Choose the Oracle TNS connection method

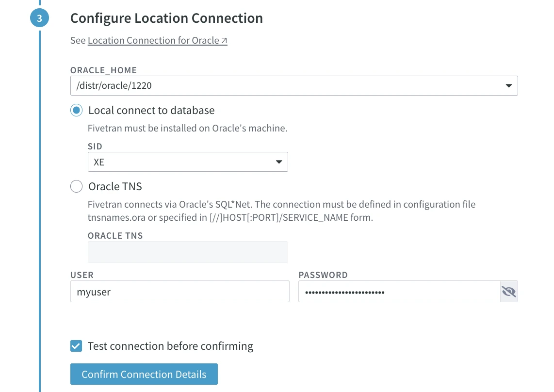click(x=76, y=186)
